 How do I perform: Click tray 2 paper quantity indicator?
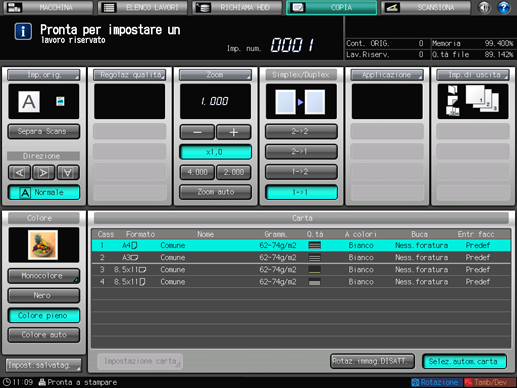(314, 257)
